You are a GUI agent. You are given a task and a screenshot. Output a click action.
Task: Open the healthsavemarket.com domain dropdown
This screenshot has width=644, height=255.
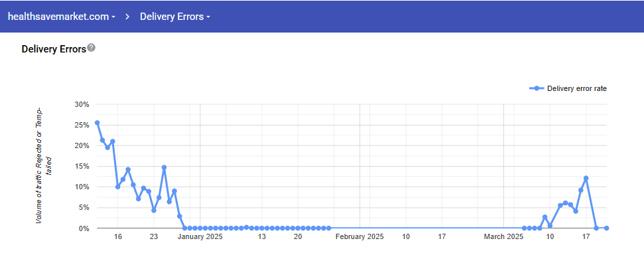[62, 17]
